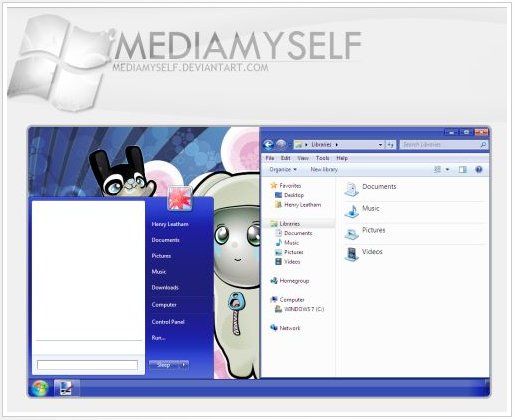The width and height of the screenshot is (516, 420).
Task: Open the Organize dropdown menu
Action: tap(283, 170)
